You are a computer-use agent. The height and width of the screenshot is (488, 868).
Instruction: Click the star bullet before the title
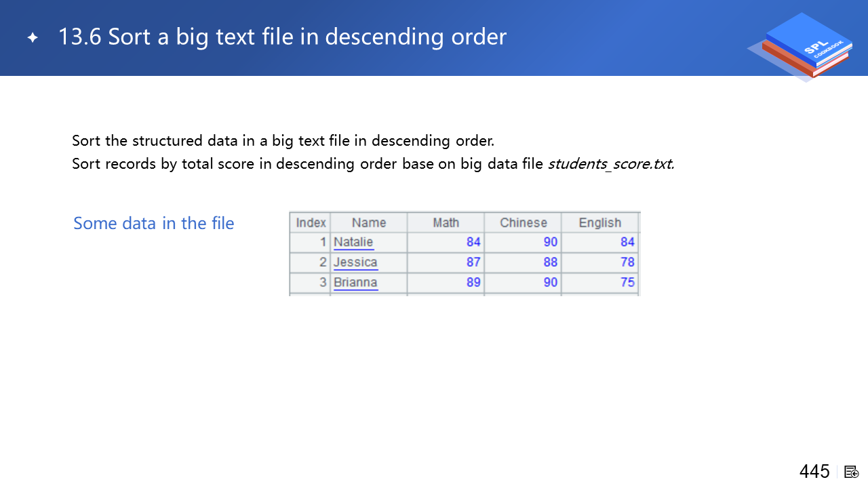pos(33,38)
